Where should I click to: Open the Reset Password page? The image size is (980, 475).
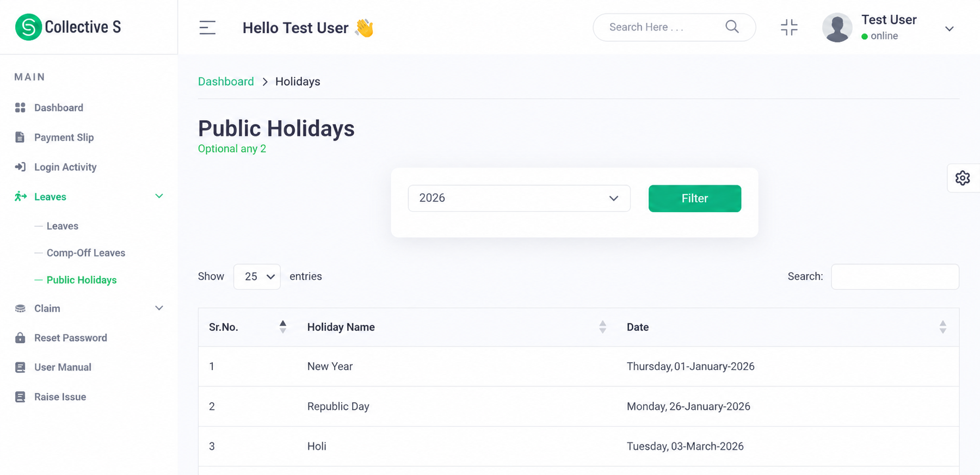tap(71, 338)
